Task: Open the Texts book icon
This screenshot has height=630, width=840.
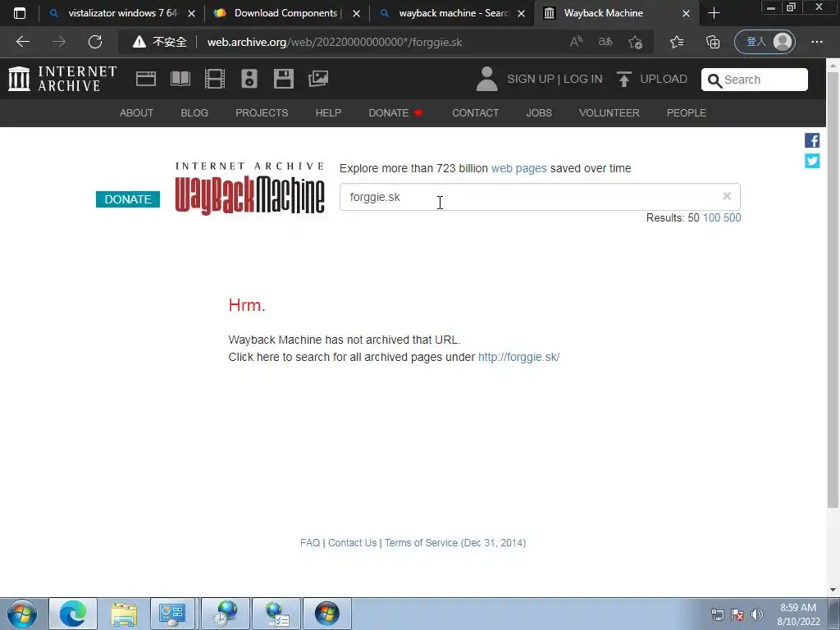Action: click(x=180, y=79)
